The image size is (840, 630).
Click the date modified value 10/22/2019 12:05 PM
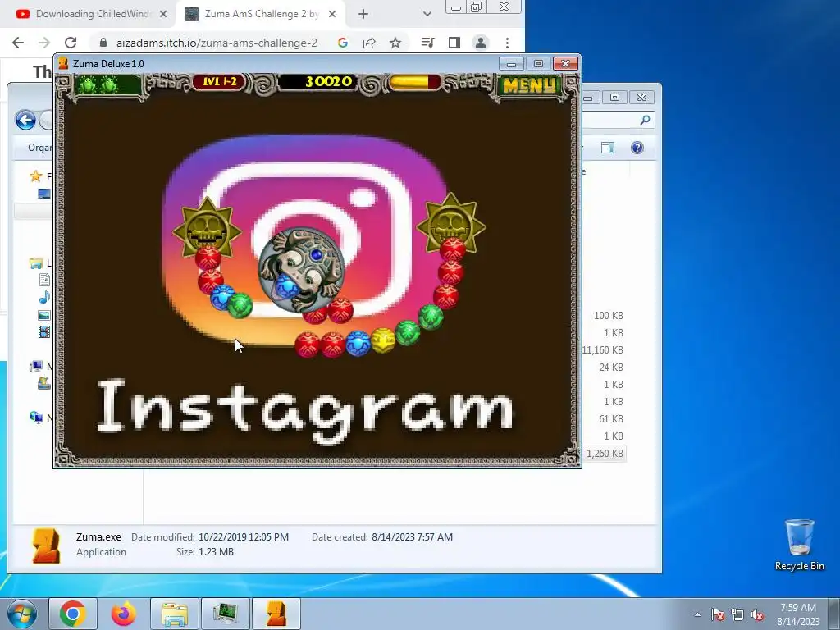tap(243, 536)
